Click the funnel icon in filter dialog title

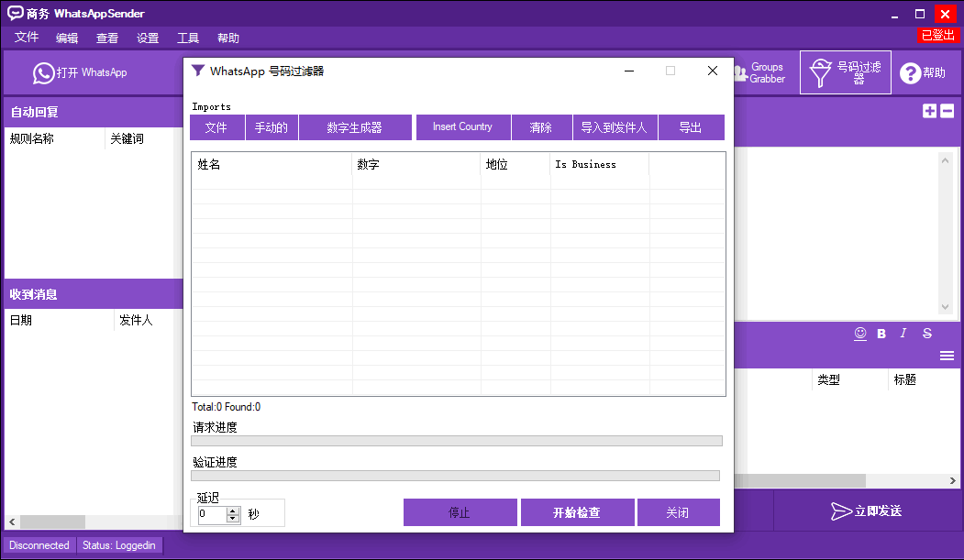pyautogui.click(x=198, y=71)
